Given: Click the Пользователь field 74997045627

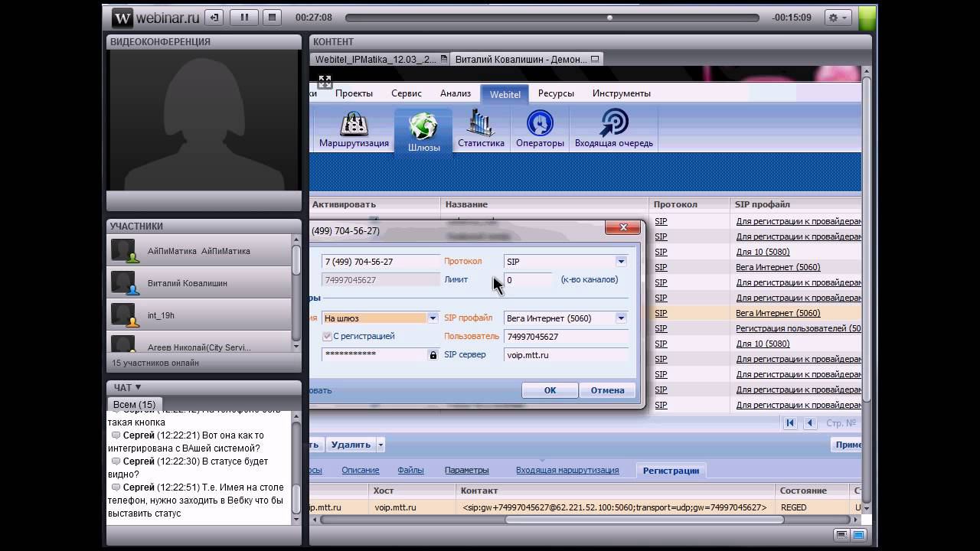Looking at the screenshot, I should (x=566, y=337).
